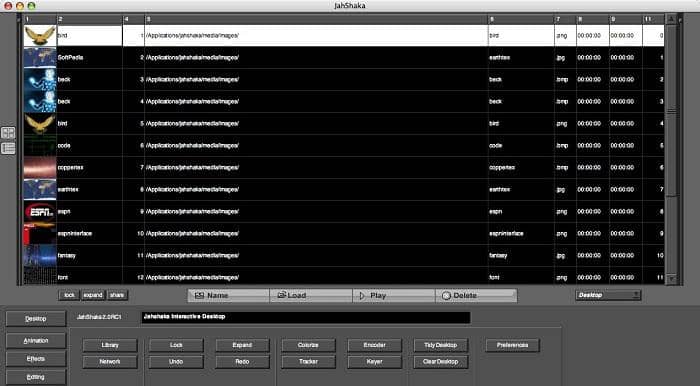Click the Load button with folder icon

pyautogui.click(x=311, y=295)
